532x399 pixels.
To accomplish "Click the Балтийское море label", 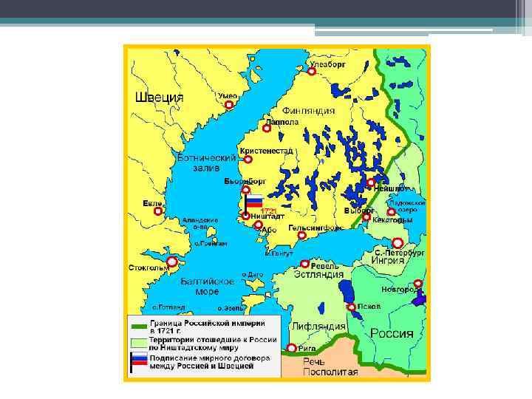I will click(207, 286).
